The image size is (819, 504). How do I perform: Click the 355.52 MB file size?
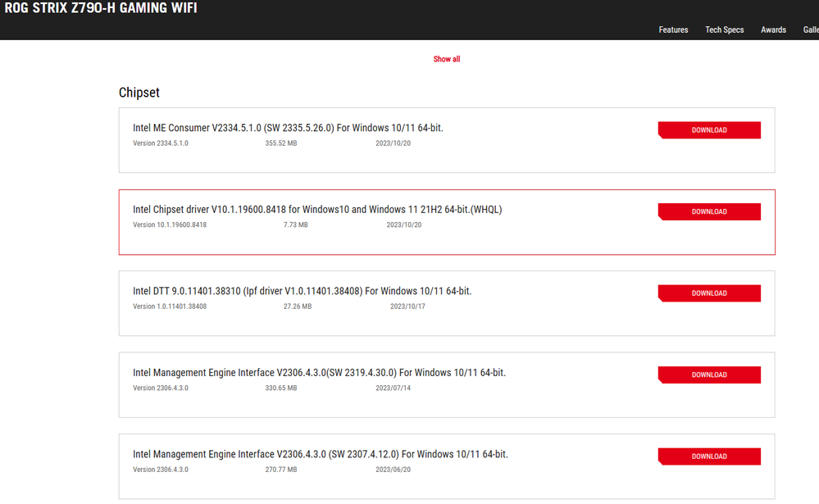point(281,143)
